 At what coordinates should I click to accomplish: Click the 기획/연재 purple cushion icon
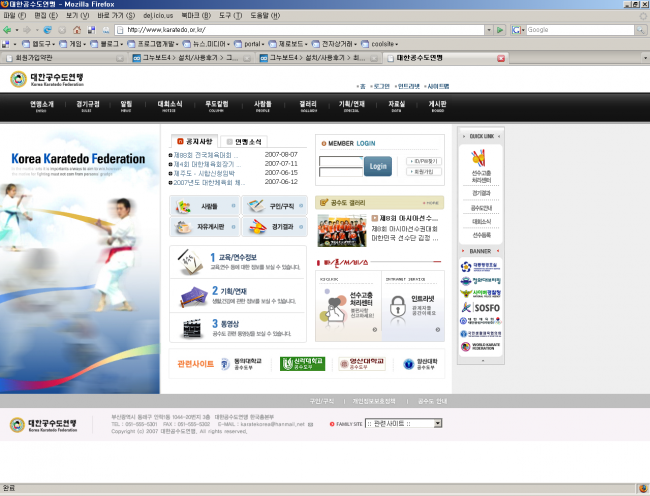tap(194, 297)
